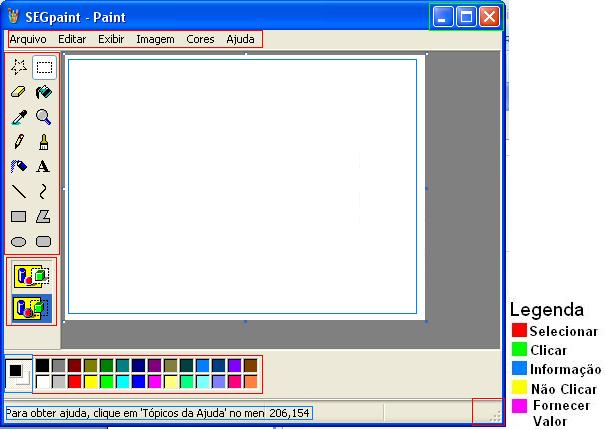
Task: Choose the Brush tool
Action: tap(44, 142)
